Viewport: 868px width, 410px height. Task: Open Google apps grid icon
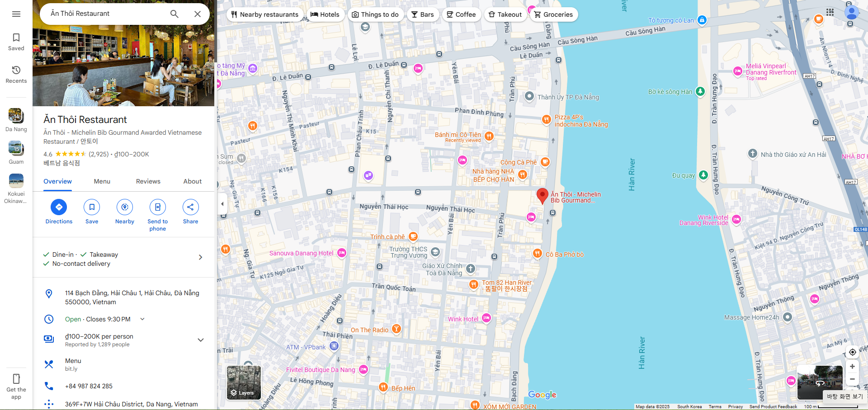coord(830,12)
